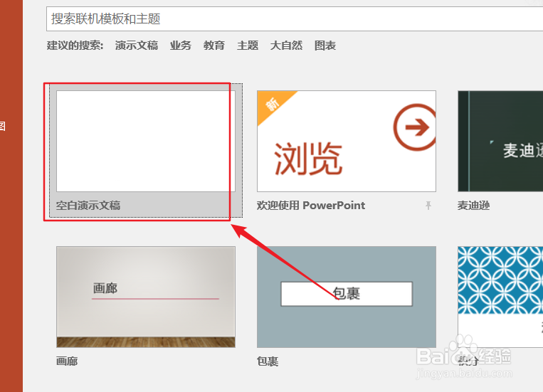
Task: Search suggested term 大自然
Action: 286,46
